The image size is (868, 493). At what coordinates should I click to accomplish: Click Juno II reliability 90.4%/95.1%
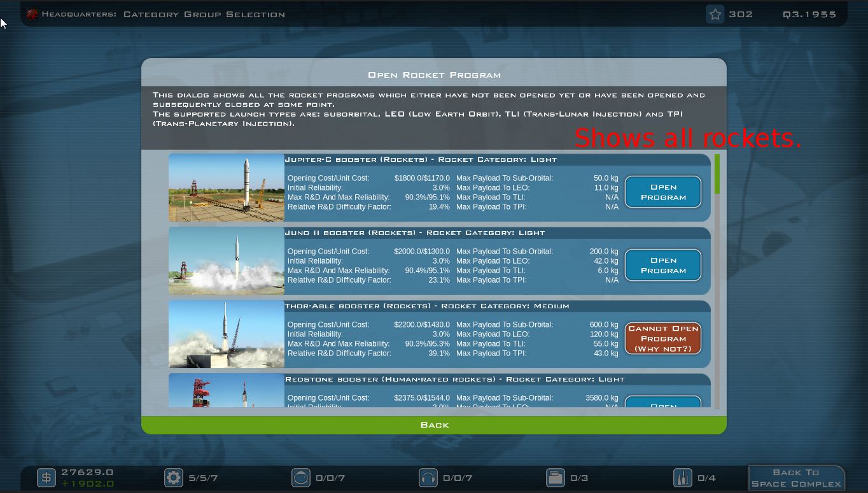(428, 271)
